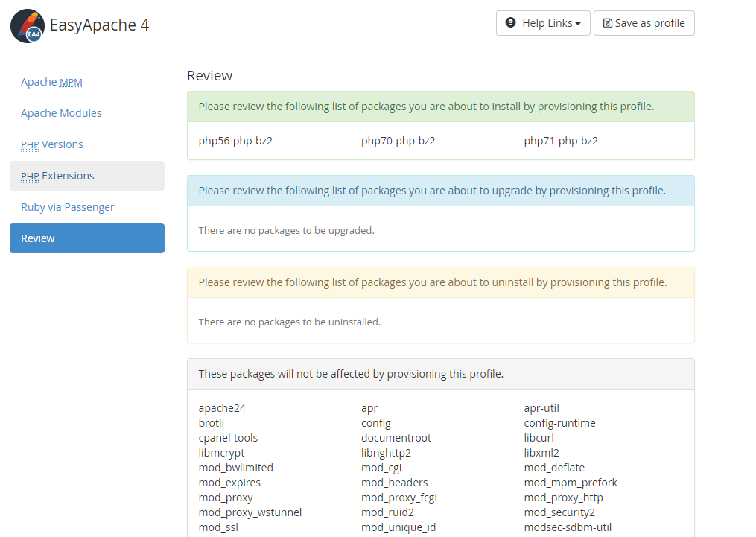Click the EasyApache 4 title text
Screen dimensions: 756x537
(99, 25)
